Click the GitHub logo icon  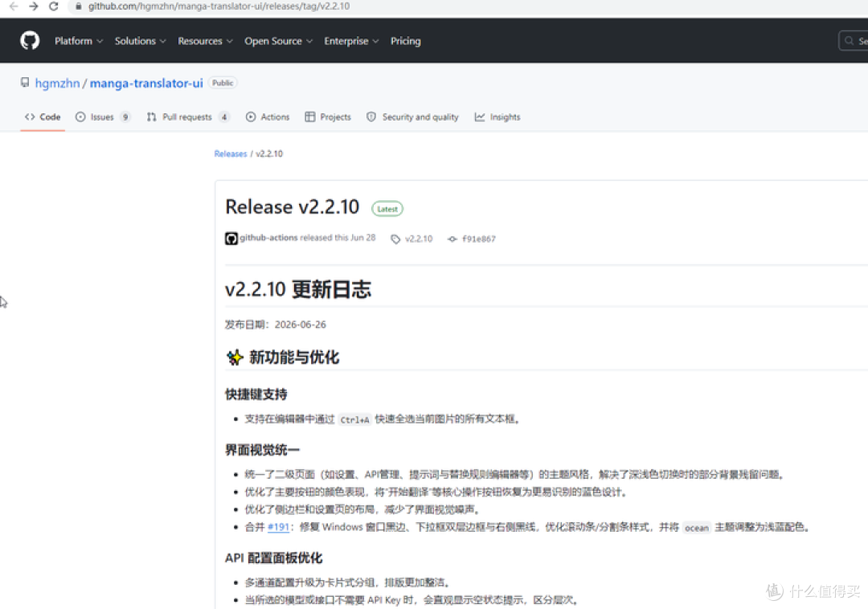[30, 40]
